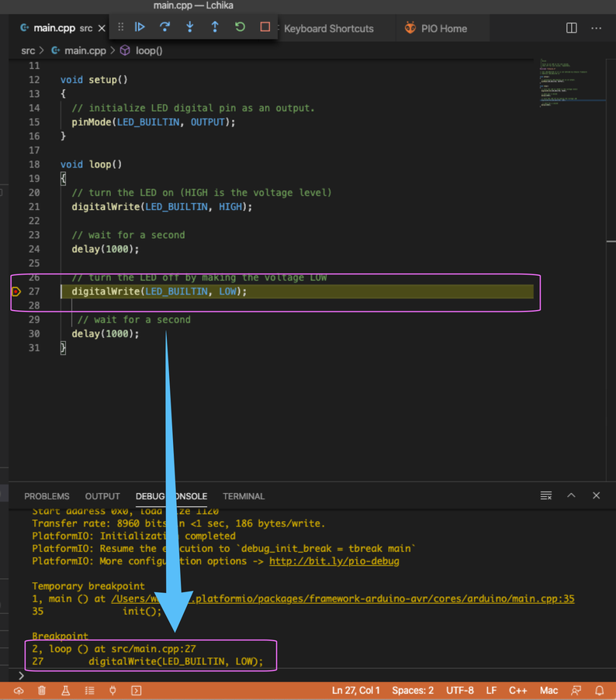
Task: Clear the debug console output
Action: point(546,495)
